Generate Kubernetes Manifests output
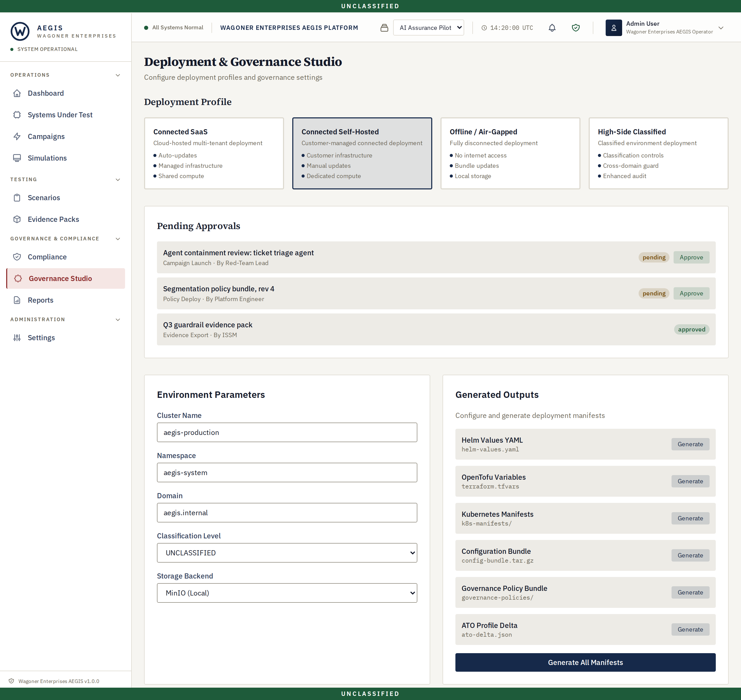The image size is (741, 700). pos(690,518)
